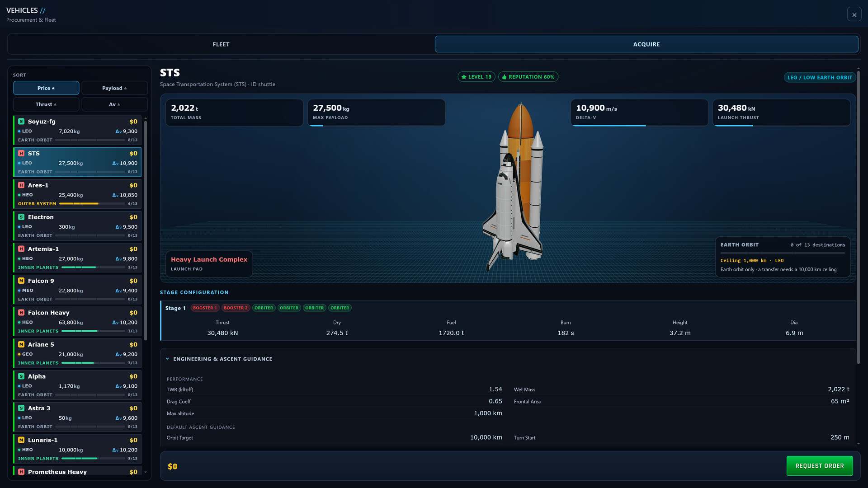Click the Lunaris-1 class M badge icon
Image resolution: width=868 pixels, height=488 pixels.
21,440
